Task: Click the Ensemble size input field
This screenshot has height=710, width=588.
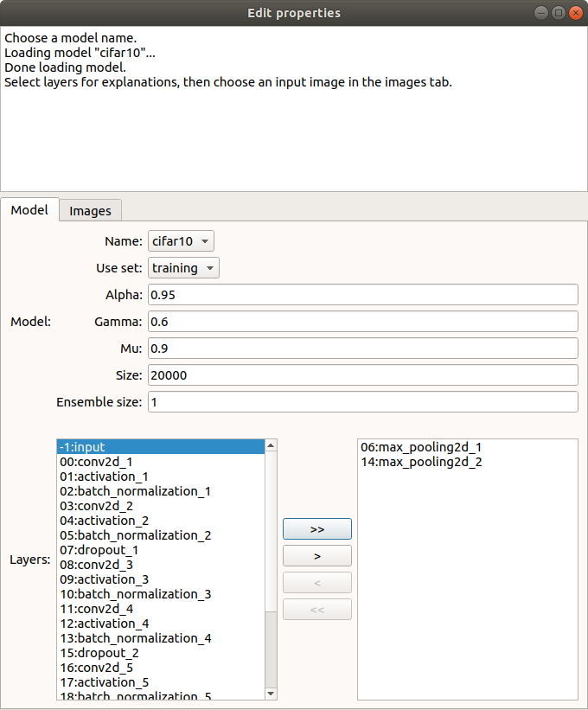Action: tap(363, 401)
